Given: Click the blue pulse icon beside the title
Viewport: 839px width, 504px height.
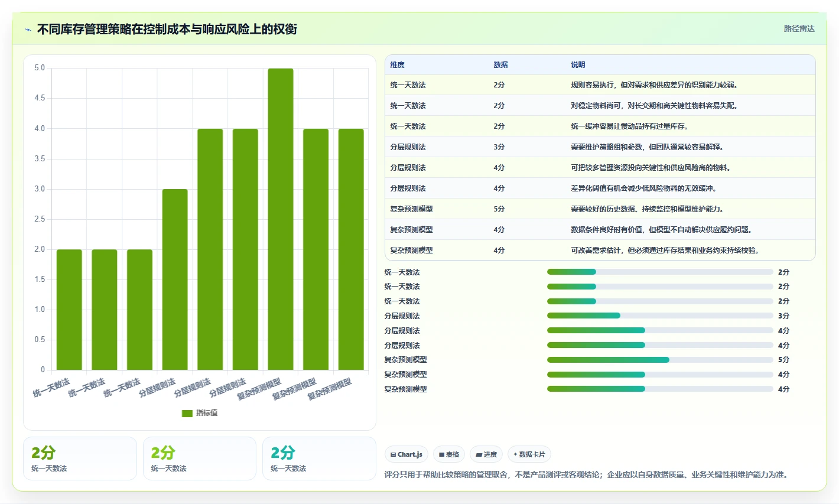Looking at the screenshot, I should coord(28,30).
